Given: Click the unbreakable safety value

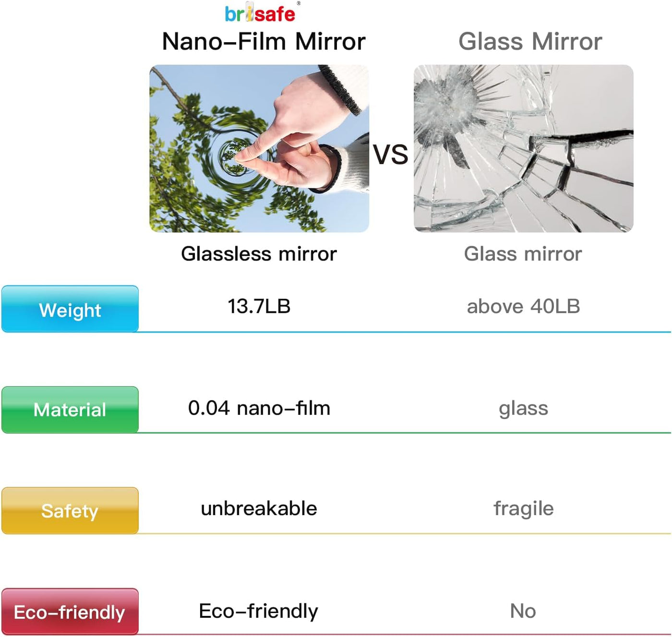Looking at the screenshot, I should [259, 508].
